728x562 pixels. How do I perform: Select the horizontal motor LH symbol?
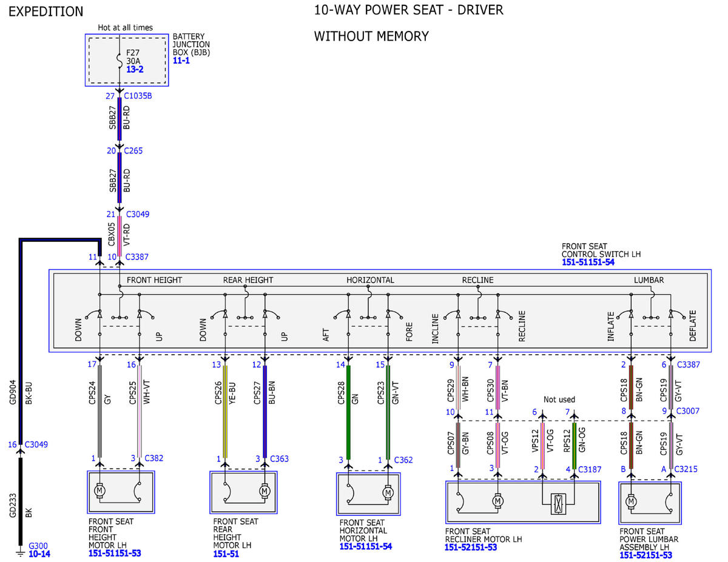coord(388,492)
